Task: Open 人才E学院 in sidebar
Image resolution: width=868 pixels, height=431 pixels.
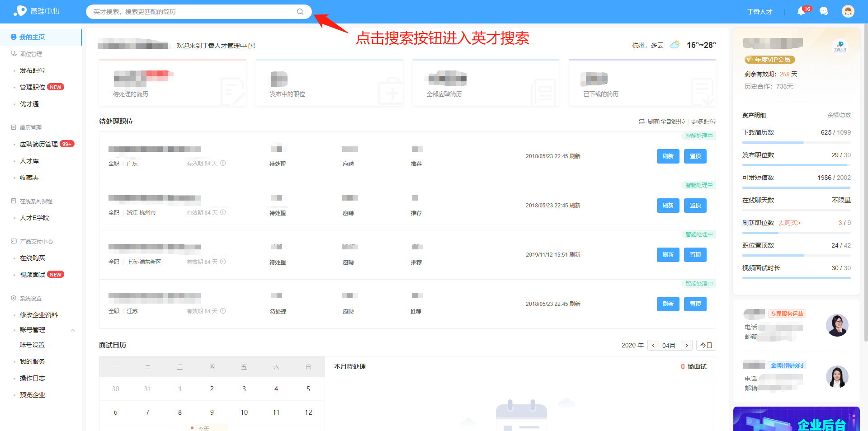Action: coord(35,218)
